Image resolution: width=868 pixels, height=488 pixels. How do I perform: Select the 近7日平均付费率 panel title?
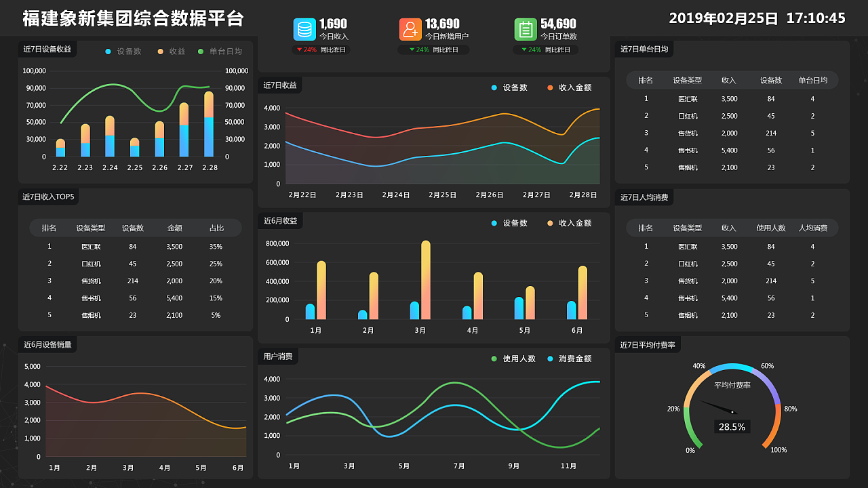(648, 345)
